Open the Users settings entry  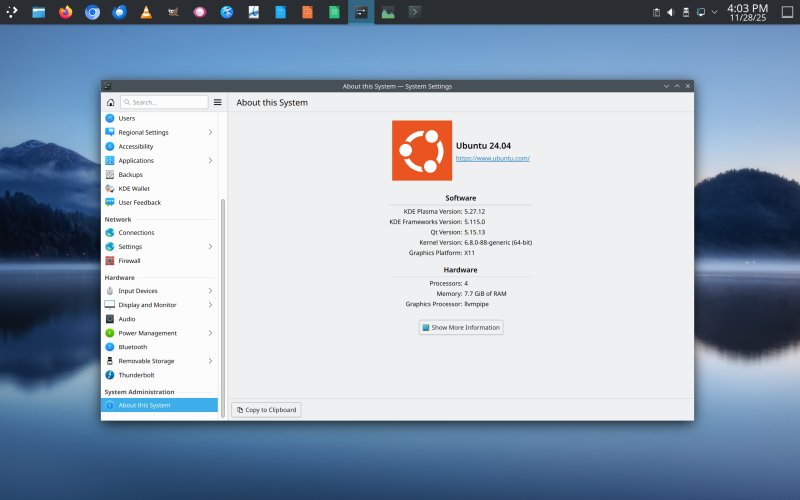point(126,118)
